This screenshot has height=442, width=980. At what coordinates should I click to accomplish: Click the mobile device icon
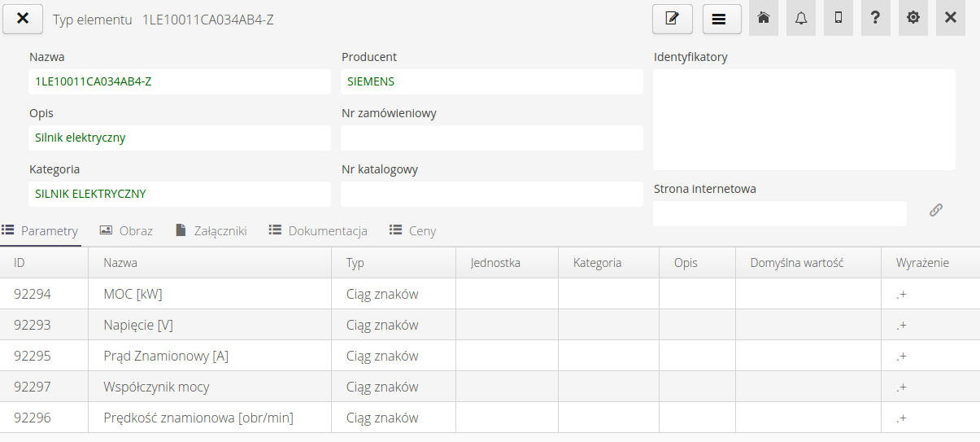point(838,18)
